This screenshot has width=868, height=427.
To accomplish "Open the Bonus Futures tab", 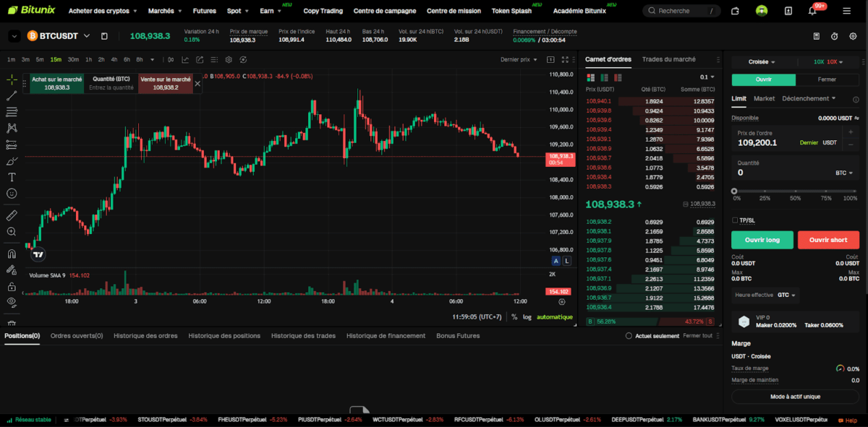I will [458, 336].
